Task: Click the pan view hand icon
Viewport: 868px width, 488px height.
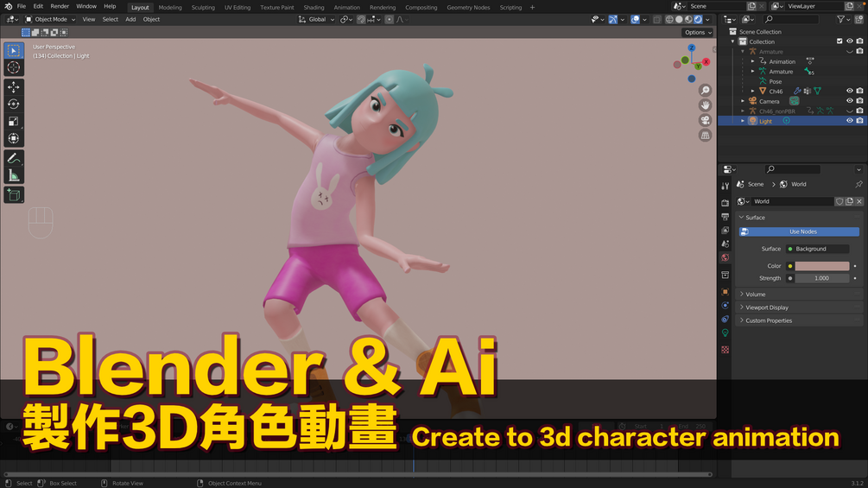Action: click(705, 105)
